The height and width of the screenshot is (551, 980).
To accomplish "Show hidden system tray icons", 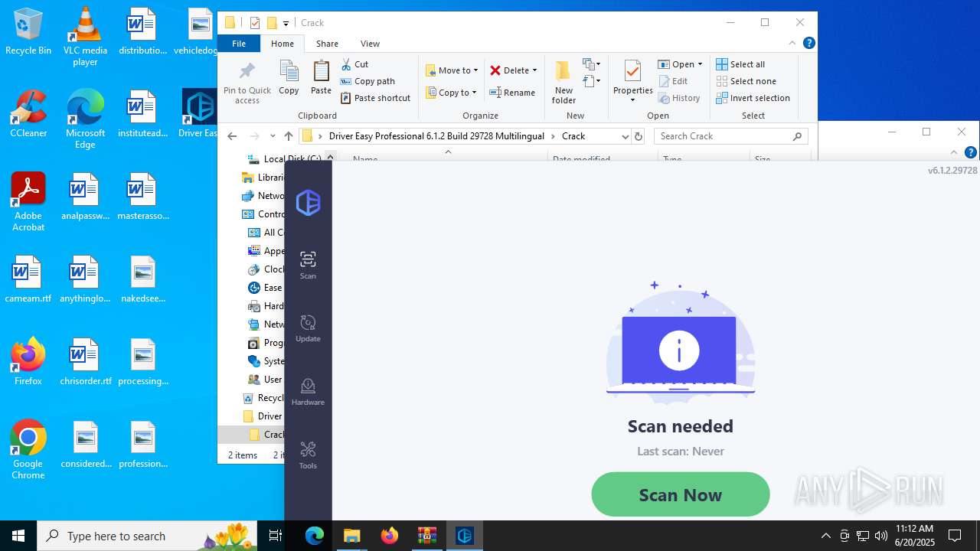I will coord(825,536).
